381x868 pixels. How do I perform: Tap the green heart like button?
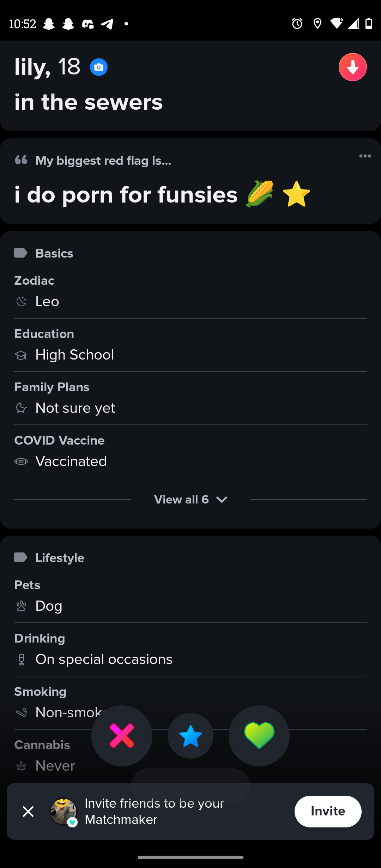(259, 736)
